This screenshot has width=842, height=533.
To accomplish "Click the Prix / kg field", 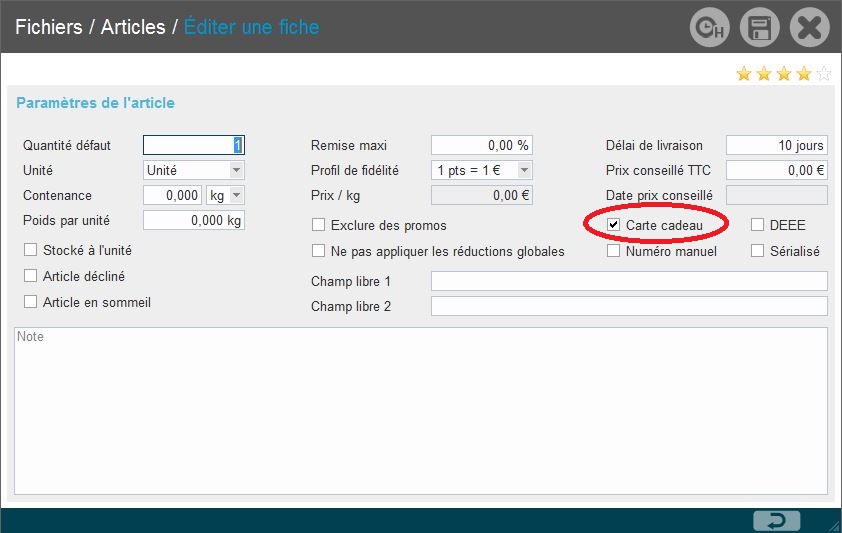I will click(482, 195).
